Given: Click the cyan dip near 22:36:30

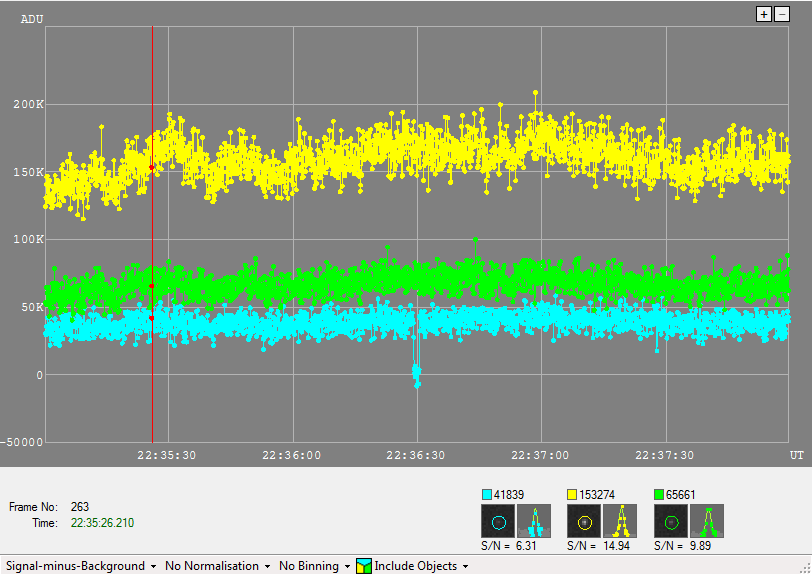Looking at the screenshot, I should (x=417, y=375).
